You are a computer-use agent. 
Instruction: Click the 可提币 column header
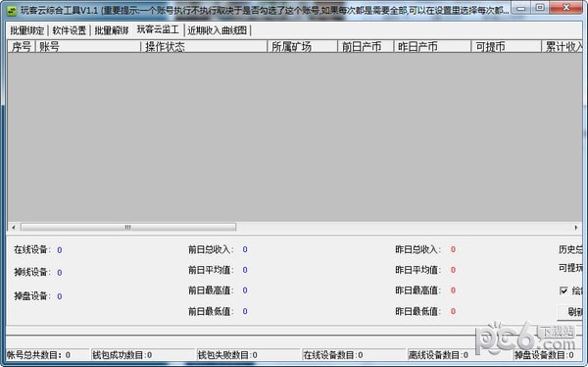(507, 46)
